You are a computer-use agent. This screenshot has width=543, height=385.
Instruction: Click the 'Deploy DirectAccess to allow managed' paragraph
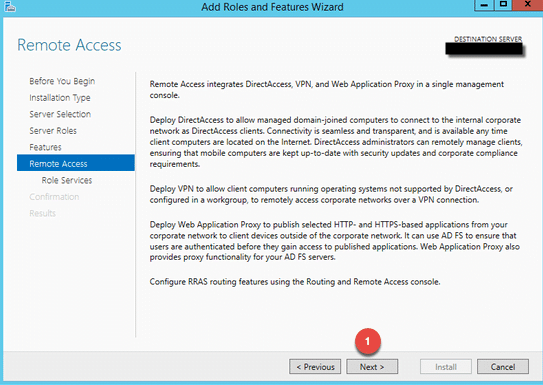pyautogui.click(x=336, y=142)
